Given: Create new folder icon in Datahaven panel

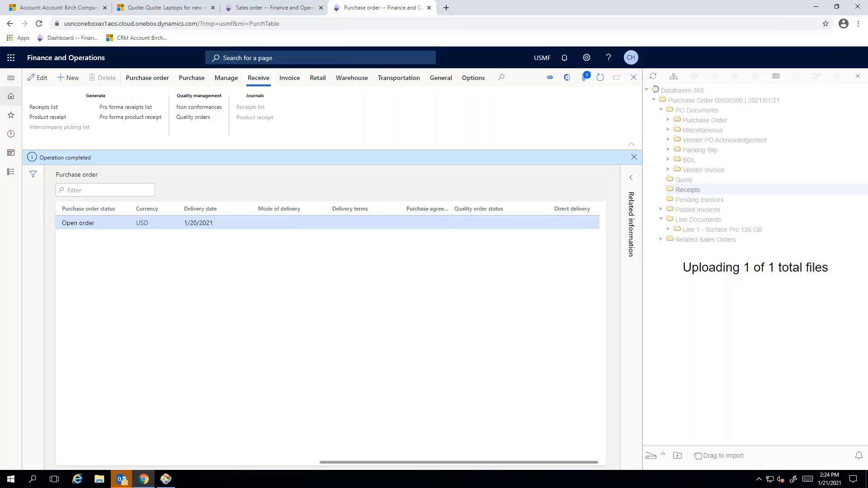Looking at the screenshot, I should [x=677, y=455].
